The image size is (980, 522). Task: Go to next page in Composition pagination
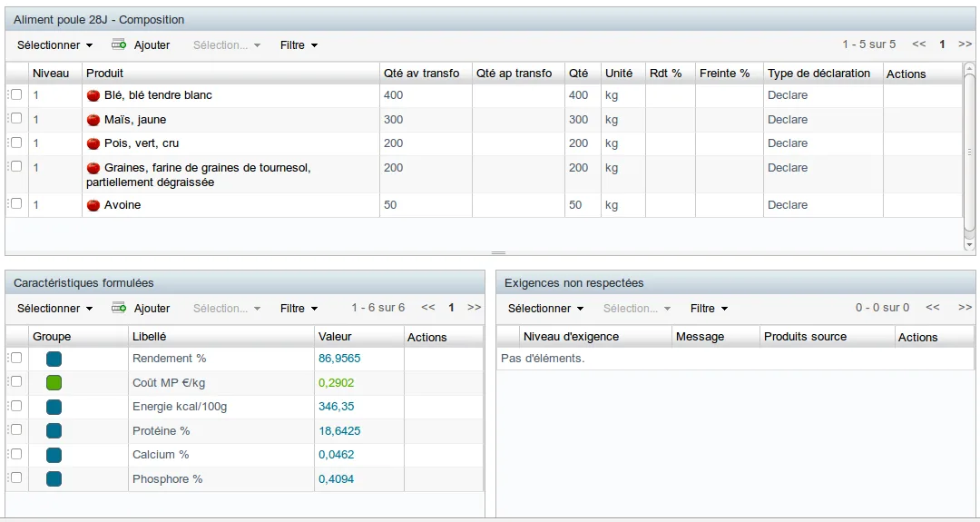[965, 44]
